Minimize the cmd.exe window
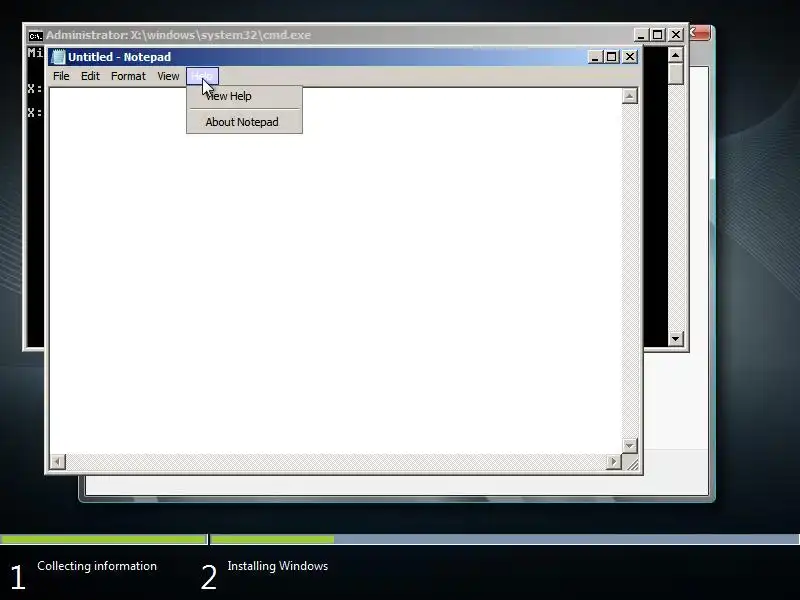This screenshot has width=800, height=600. [x=641, y=35]
